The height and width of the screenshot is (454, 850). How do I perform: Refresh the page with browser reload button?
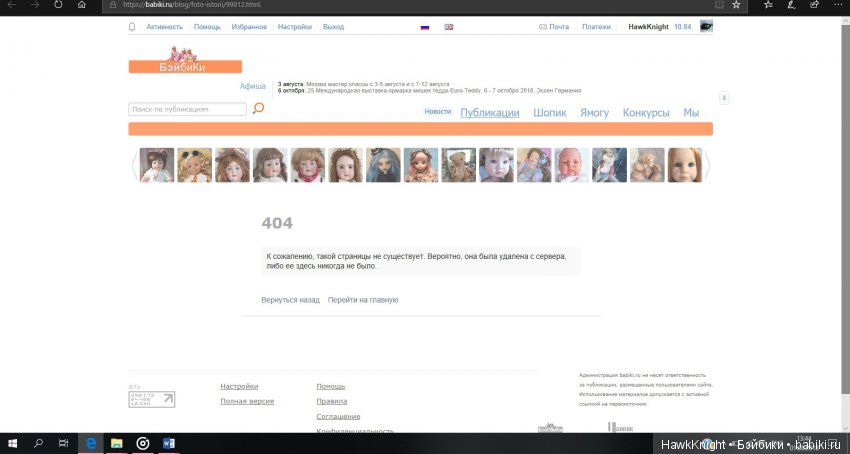(57, 5)
